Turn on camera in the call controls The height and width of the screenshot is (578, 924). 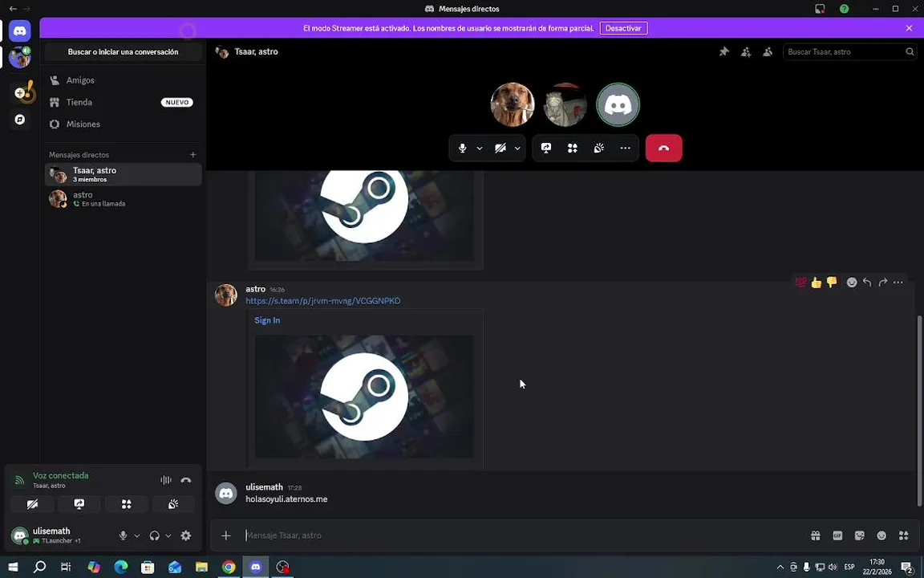coord(500,148)
